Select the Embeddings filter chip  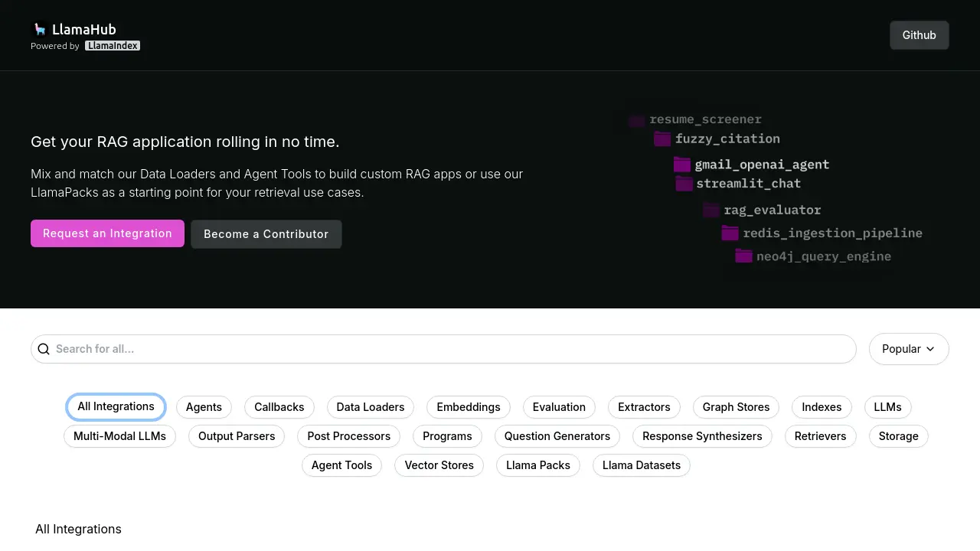pos(469,407)
